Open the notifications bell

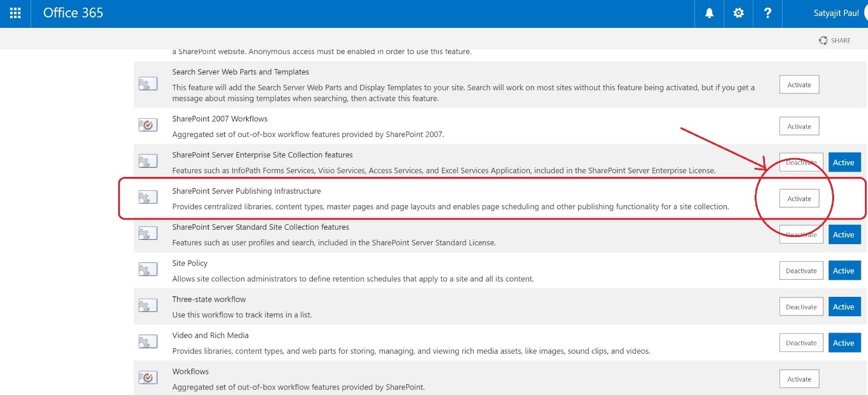[x=709, y=13]
